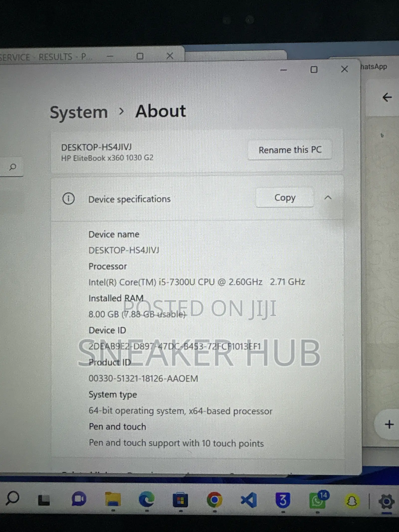
Task: Minimize the SERVICE RESULTS window
Action: click(110, 57)
